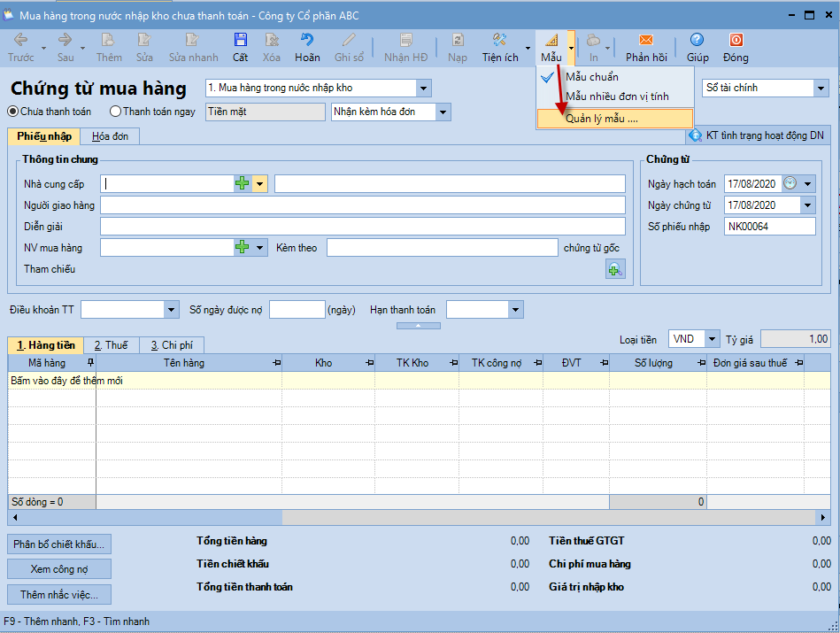
Task: Click the Xem công nợ button
Action: 59,569
